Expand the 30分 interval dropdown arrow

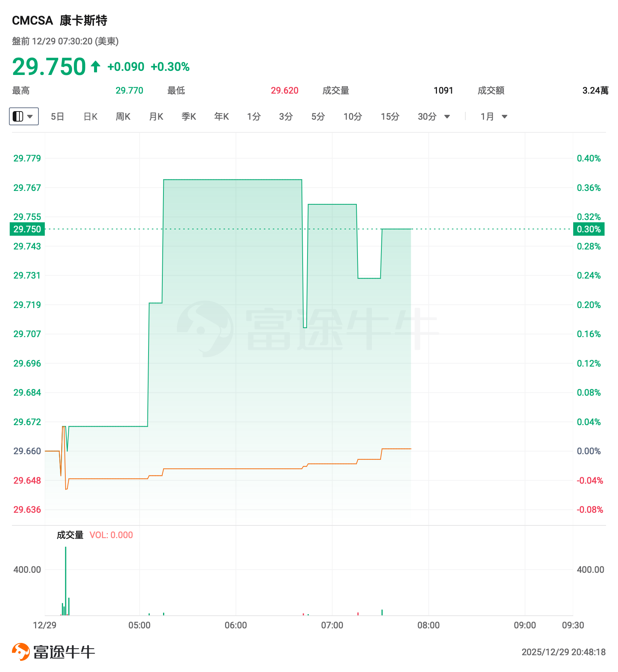pyautogui.click(x=447, y=117)
